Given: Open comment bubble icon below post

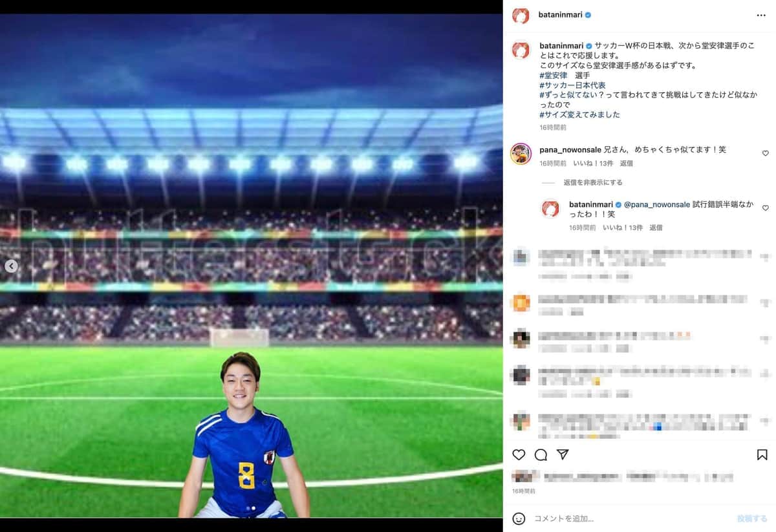Looking at the screenshot, I should click(x=541, y=454).
